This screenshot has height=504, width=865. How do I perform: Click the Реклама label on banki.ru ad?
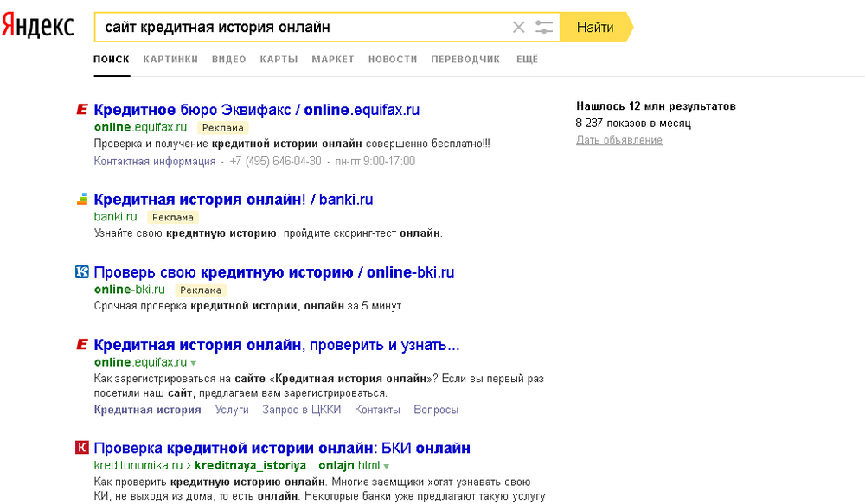(x=173, y=217)
